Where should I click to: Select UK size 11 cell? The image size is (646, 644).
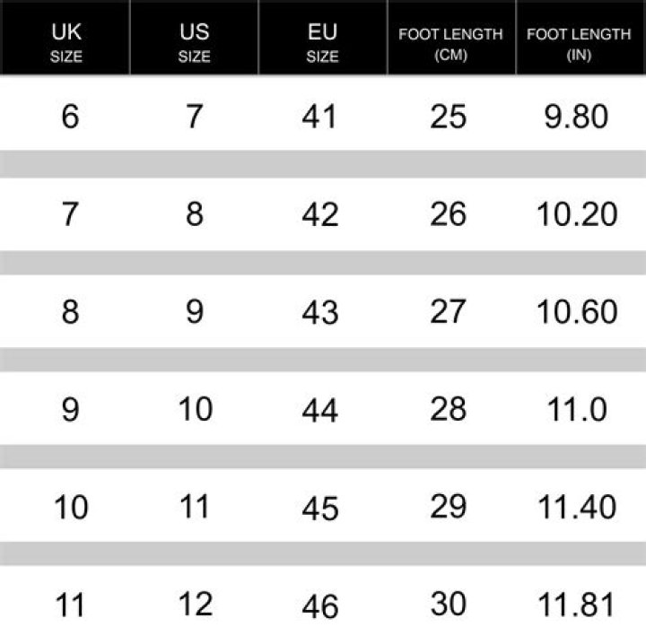click(70, 605)
